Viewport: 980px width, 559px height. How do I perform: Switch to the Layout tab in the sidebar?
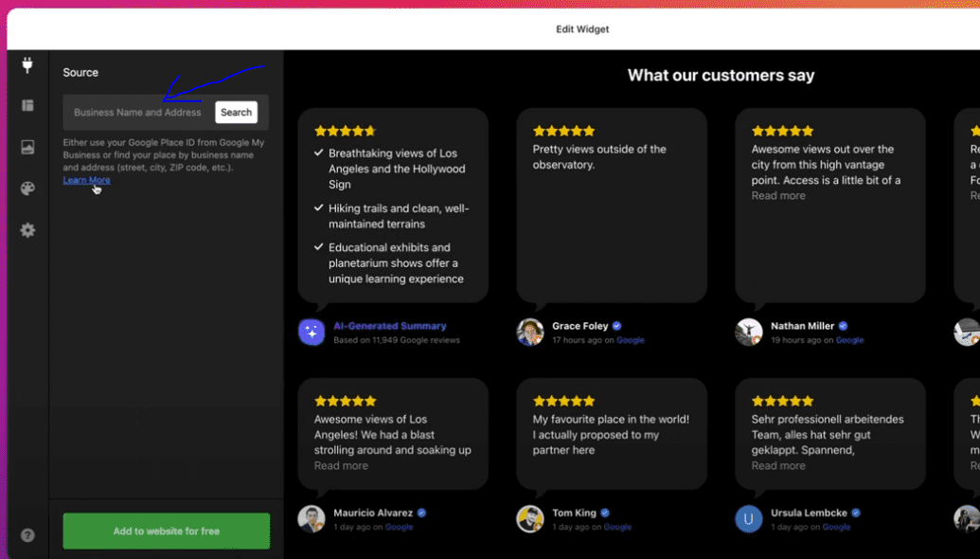pyautogui.click(x=27, y=105)
